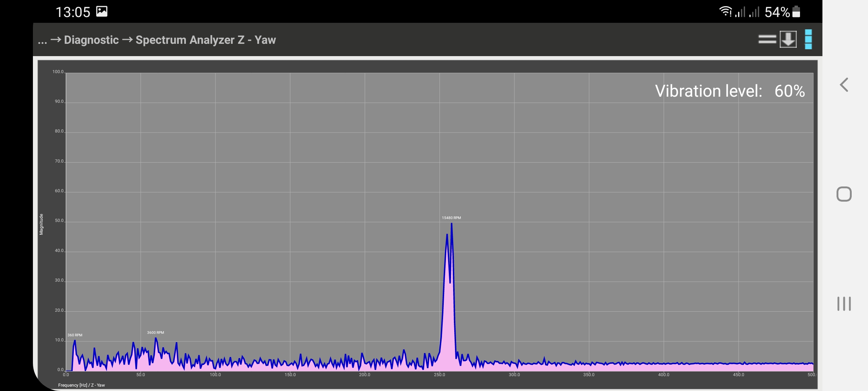868x391 pixels.
Task: Tap the gallery notification icon in status bar
Action: click(x=102, y=12)
